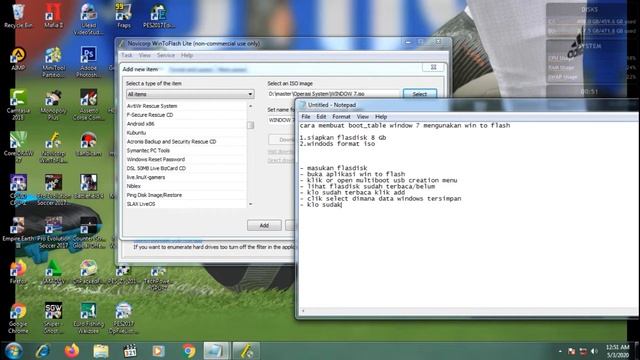Screen dimensions: 640x360
Task: Click Select button for ISO image
Action: pos(420,94)
